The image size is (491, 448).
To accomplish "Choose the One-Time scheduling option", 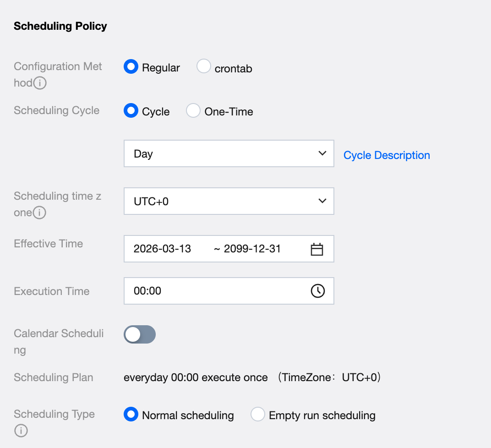I will pyautogui.click(x=193, y=111).
